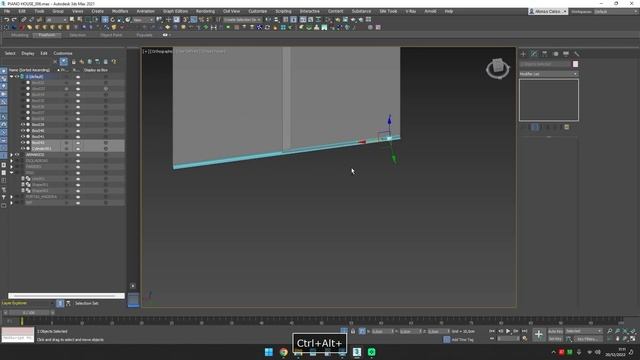Screen dimensions: 640x360
Task: Hide Cylinder001 using its eye icon
Action: (x=23, y=149)
